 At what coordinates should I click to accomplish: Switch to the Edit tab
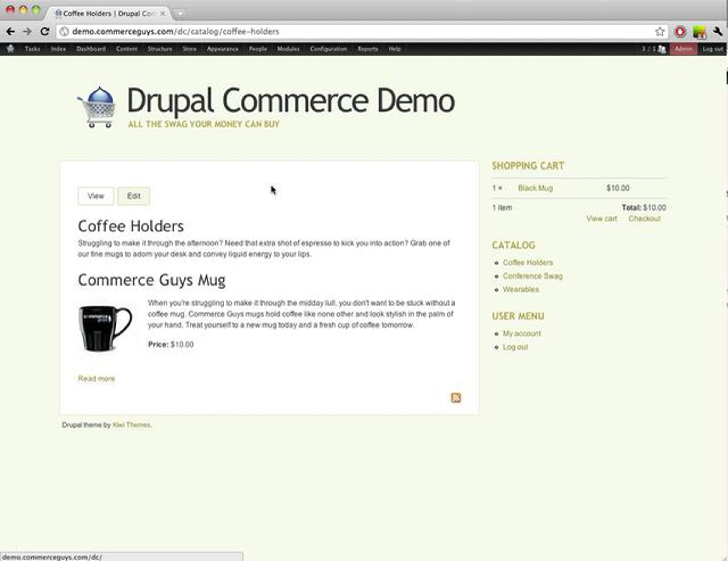[134, 196]
